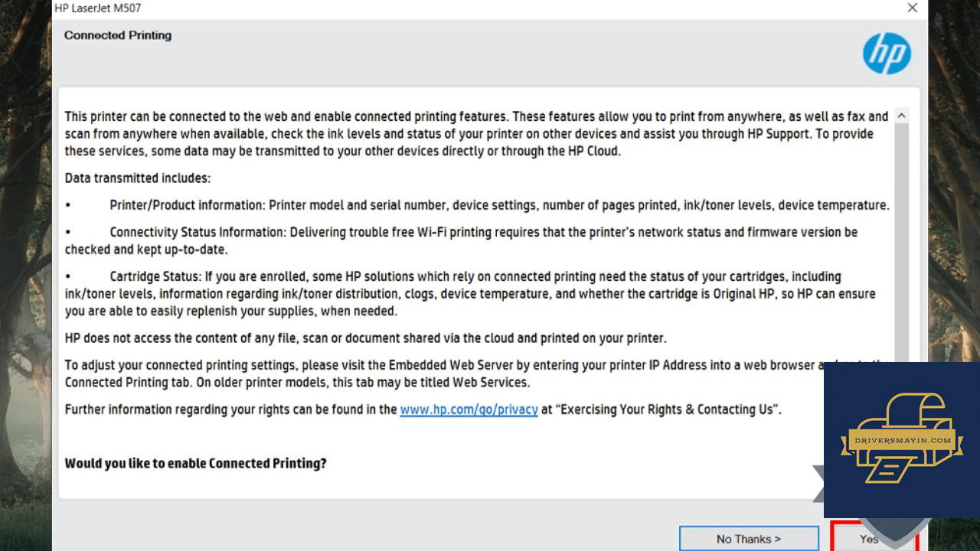Click the 'Data transmitted includes:' line
This screenshot has height=551, width=980.
[x=137, y=178]
